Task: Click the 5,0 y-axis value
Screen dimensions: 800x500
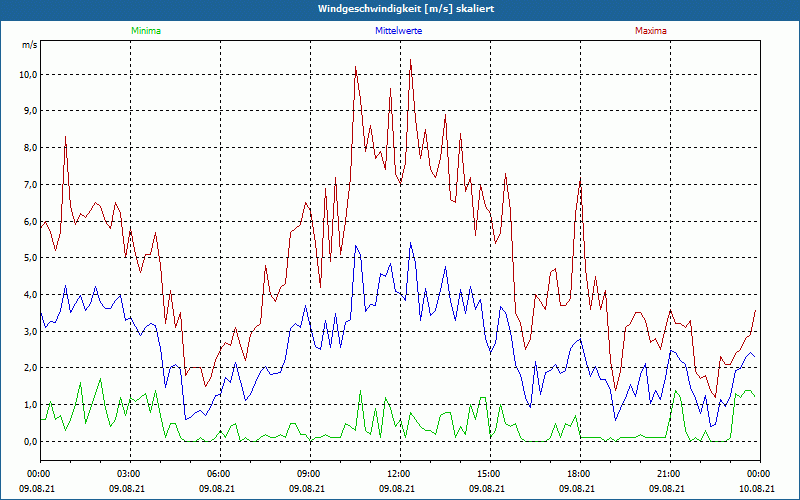Action: click(x=30, y=258)
